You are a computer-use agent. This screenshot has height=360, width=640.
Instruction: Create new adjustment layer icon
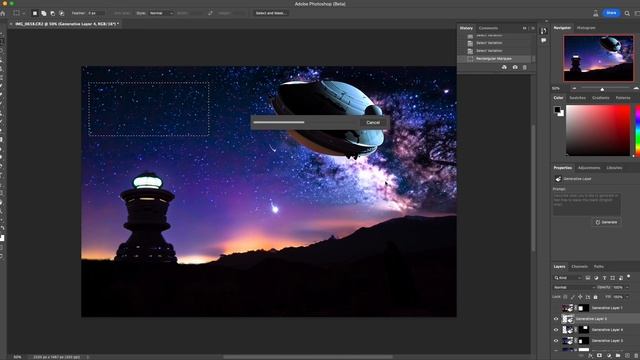(x=609, y=356)
